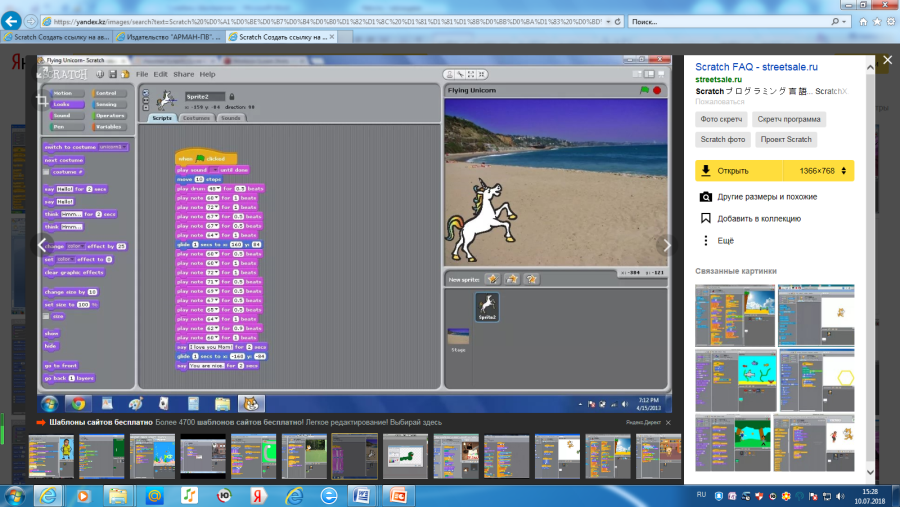The height and width of the screenshot is (507, 900).
Task: Select the Scratch фото tag
Action: click(x=723, y=140)
